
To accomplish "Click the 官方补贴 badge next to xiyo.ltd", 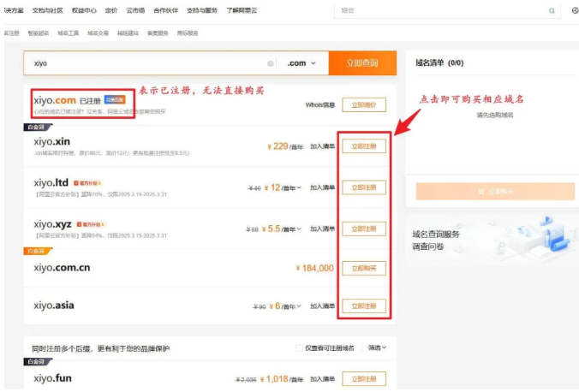I will tap(87, 183).
